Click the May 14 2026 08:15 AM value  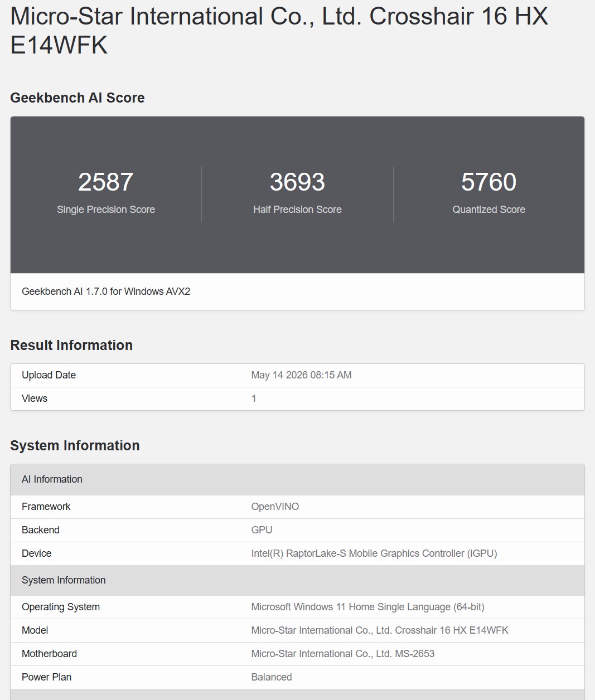coord(301,375)
